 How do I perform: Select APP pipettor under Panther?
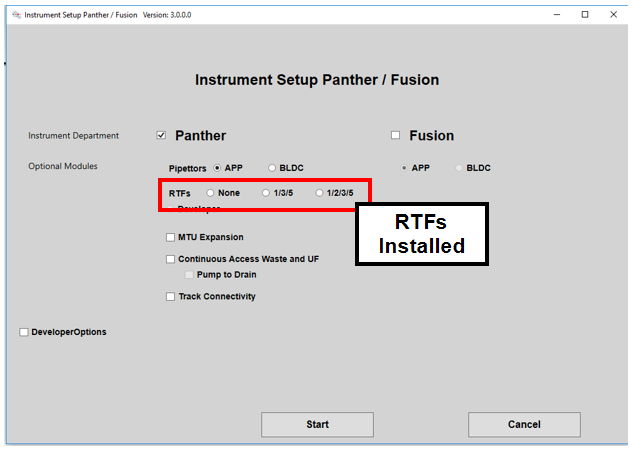[x=217, y=168]
